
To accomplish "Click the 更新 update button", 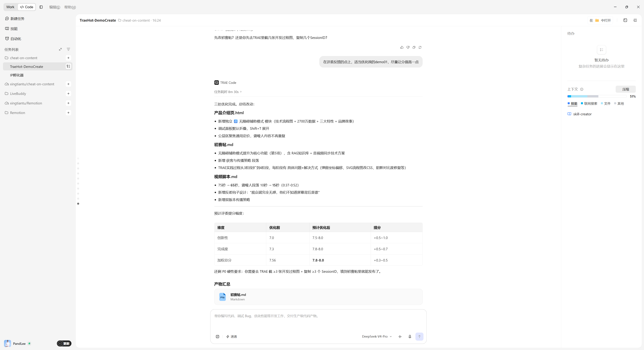I will coord(64,343).
